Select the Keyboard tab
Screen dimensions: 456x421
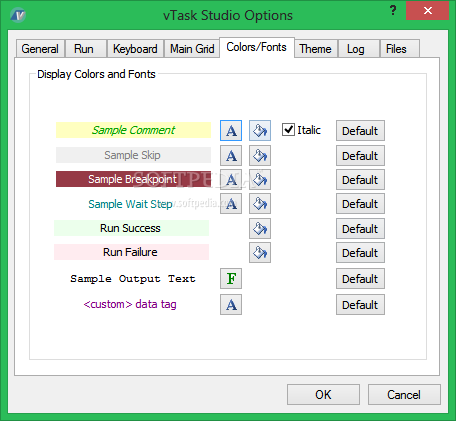(135, 49)
